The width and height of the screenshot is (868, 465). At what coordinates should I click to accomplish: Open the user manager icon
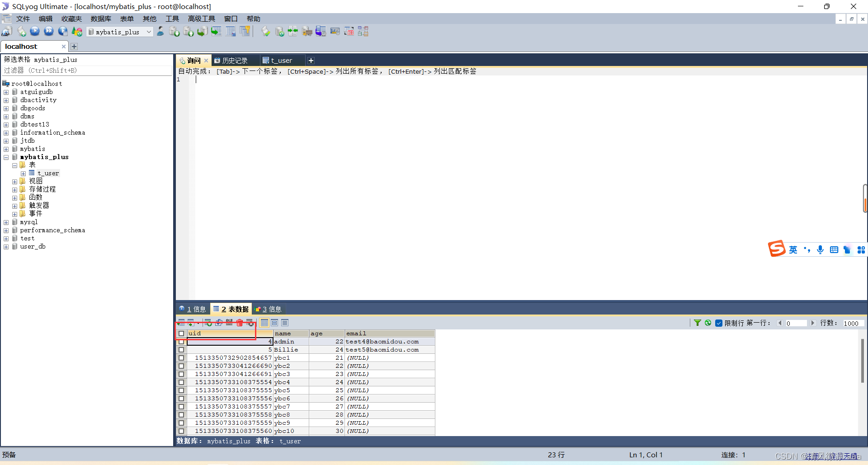click(x=160, y=32)
